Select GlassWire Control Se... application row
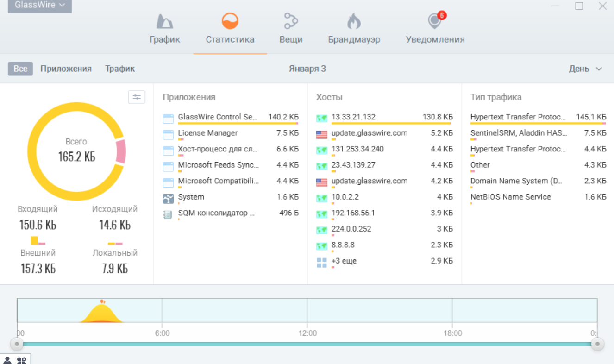Image resolution: width=614 pixels, height=364 pixels. [231, 118]
